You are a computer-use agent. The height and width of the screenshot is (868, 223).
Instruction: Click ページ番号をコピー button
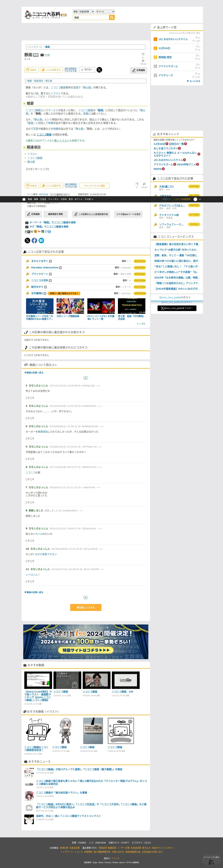(x=60, y=194)
